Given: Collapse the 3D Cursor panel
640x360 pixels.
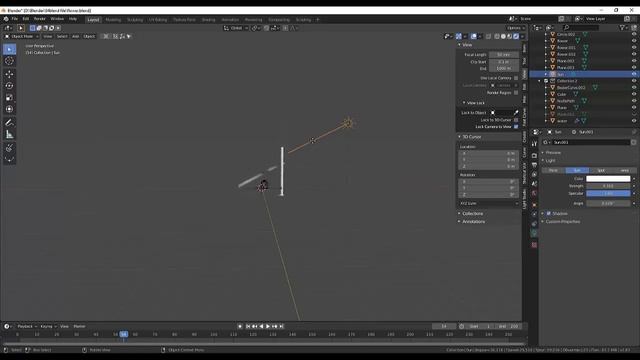Looking at the screenshot, I should [459, 137].
